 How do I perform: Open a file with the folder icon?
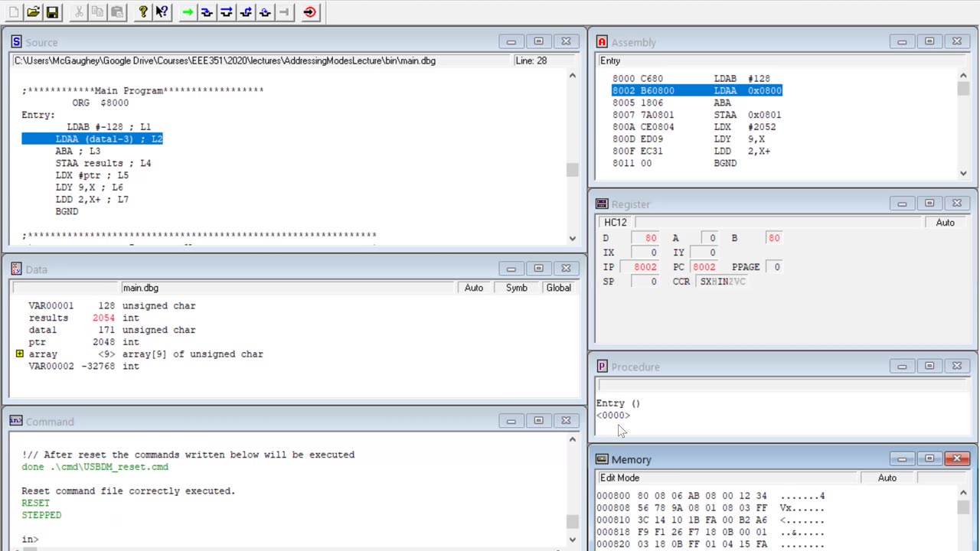point(33,12)
